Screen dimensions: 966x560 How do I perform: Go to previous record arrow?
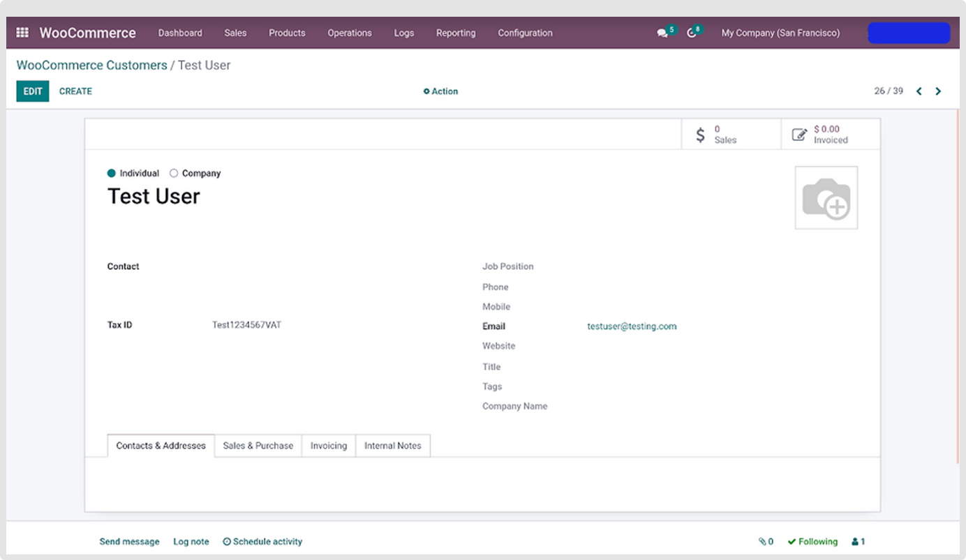(919, 91)
